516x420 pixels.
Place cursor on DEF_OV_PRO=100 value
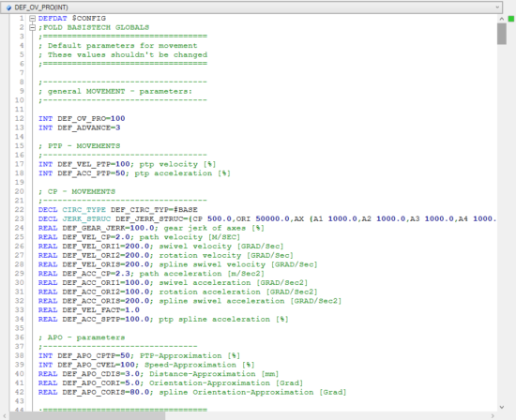point(118,118)
